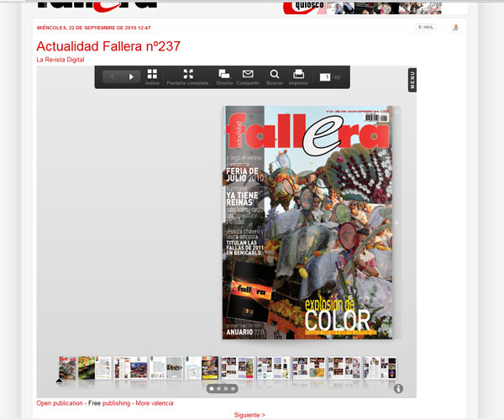The image size is (504, 420).
Task: Click the Compartir envelope icon
Action: 248,76
